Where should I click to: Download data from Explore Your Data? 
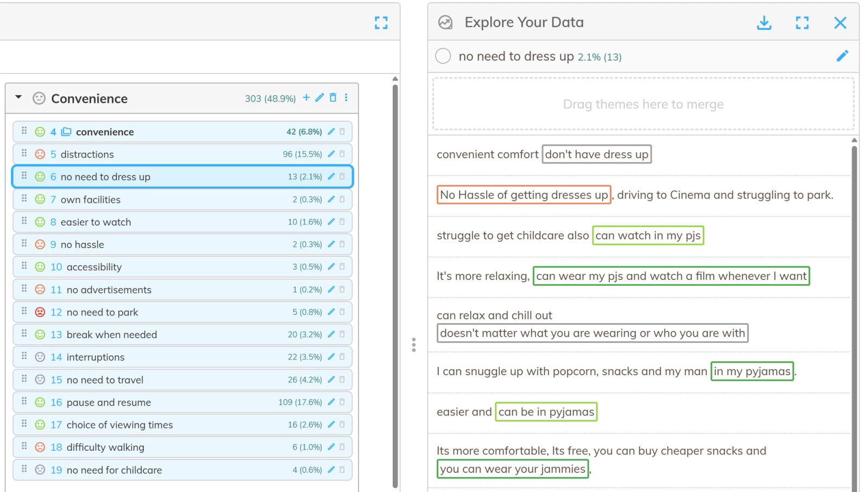point(764,22)
